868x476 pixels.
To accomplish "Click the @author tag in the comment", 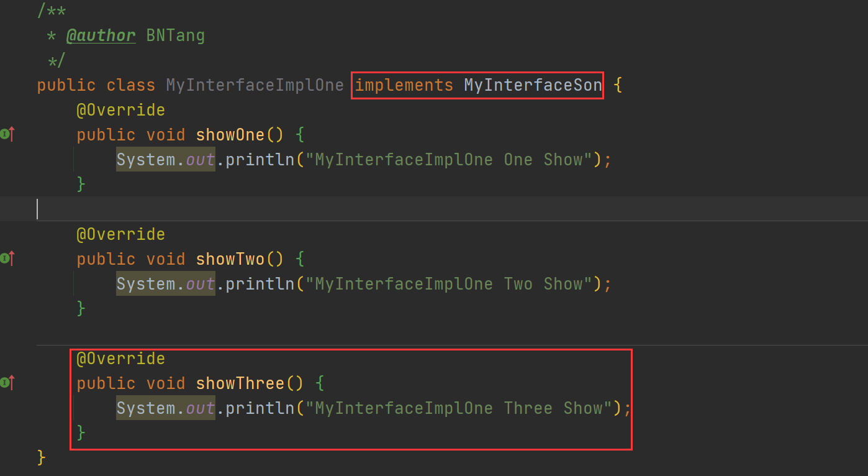I will tap(101, 35).
